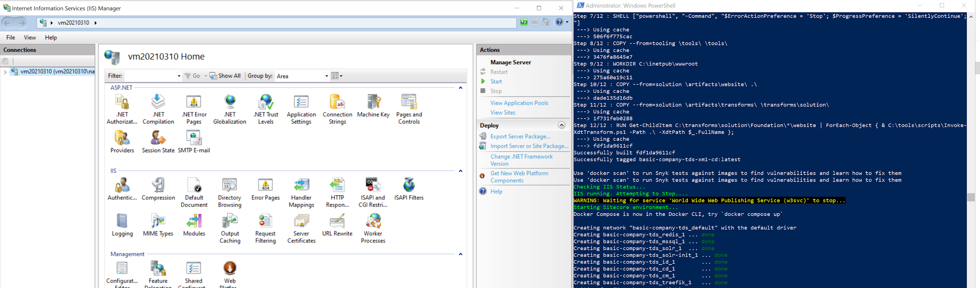The height and width of the screenshot is (288, 980).
Task: Open Server Certificates feature
Action: click(x=301, y=228)
